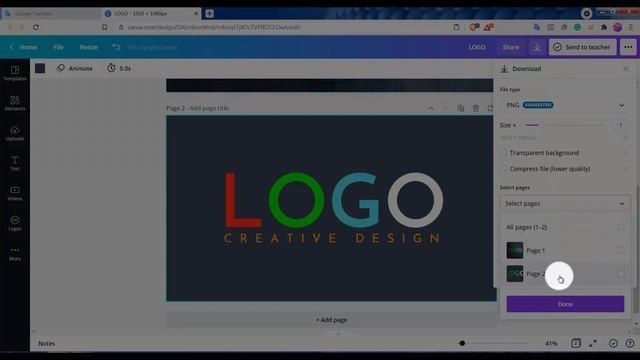Switch to the Google Translate tab
640x360 pixels.
click(50, 13)
